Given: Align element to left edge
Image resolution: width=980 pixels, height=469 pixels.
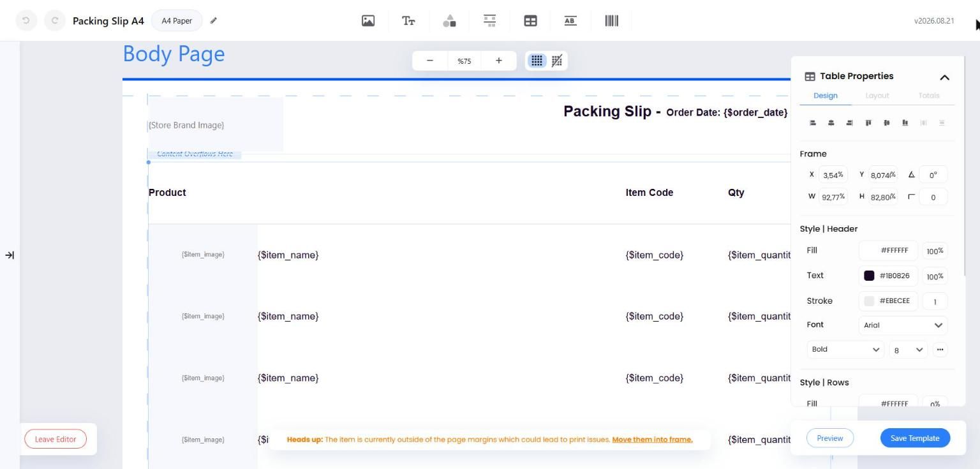Looking at the screenshot, I should 813,123.
